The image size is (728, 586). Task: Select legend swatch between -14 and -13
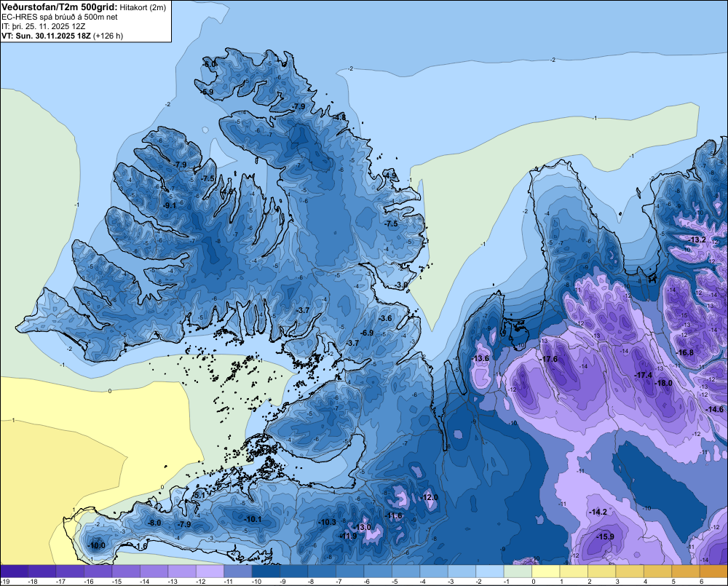pos(154,571)
